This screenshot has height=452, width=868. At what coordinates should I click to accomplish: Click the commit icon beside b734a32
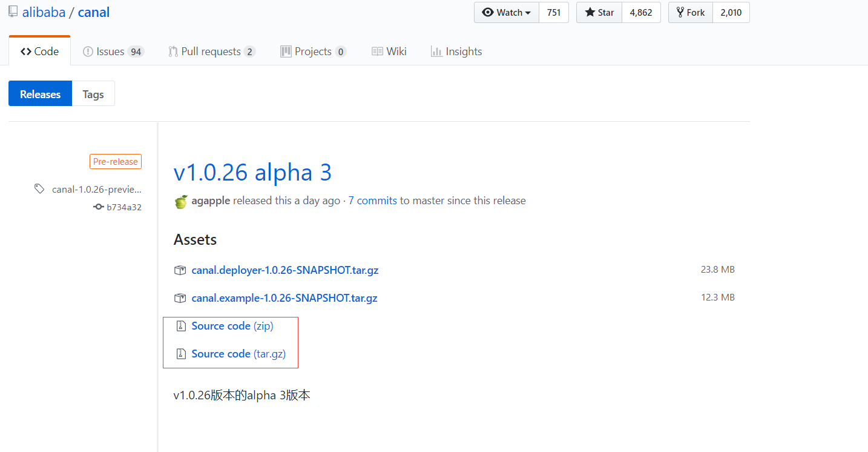click(99, 207)
